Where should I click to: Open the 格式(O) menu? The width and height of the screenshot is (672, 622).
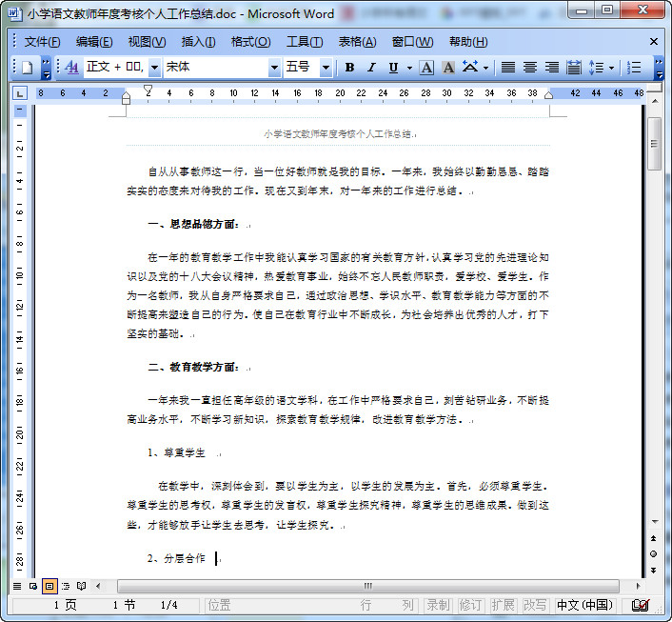coord(250,42)
